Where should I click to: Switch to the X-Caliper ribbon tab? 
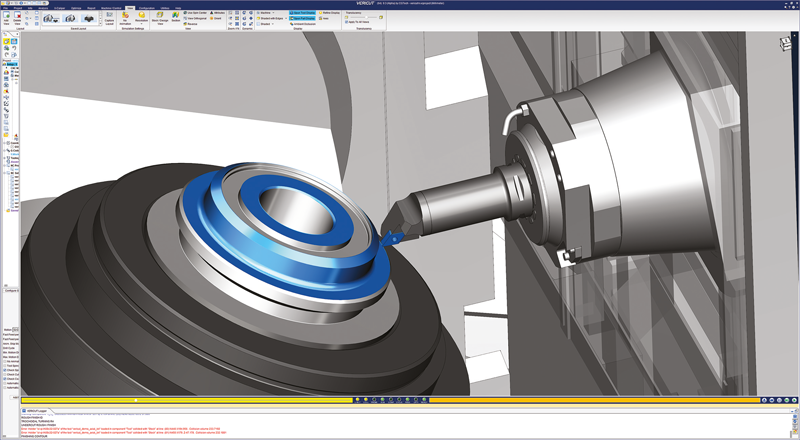[x=59, y=8]
